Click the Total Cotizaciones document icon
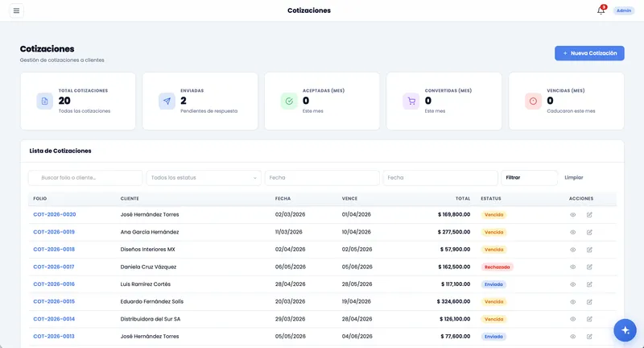Screen dimensions: 644x348 tap(44, 101)
